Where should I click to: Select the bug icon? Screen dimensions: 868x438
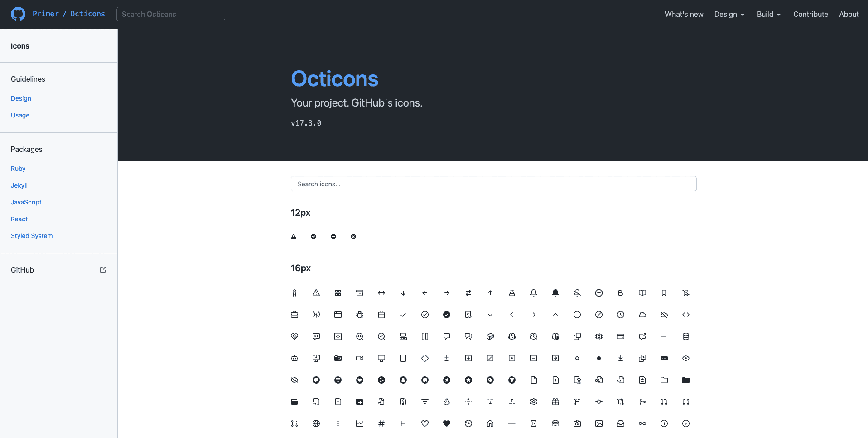click(x=360, y=315)
